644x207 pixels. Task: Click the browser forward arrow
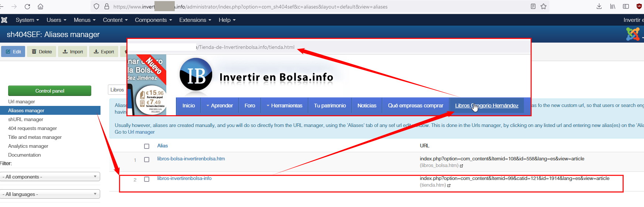(14, 7)
